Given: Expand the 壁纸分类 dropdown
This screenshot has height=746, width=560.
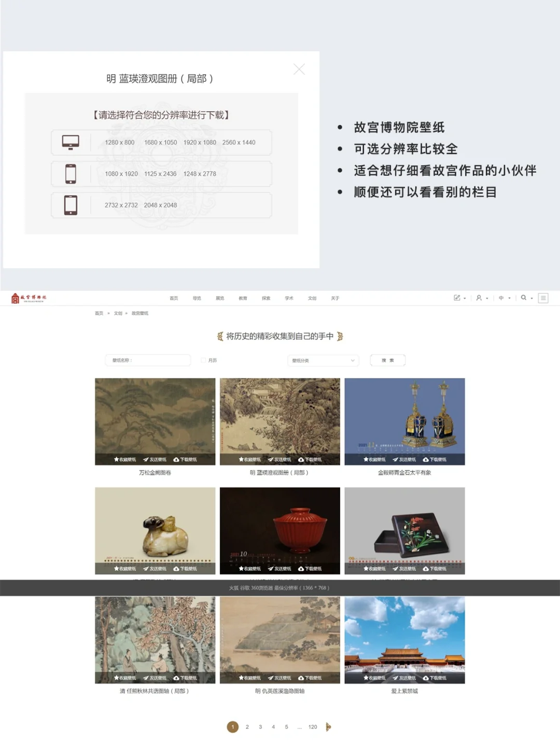Looking at the screenshot, I should click(324, 360).
